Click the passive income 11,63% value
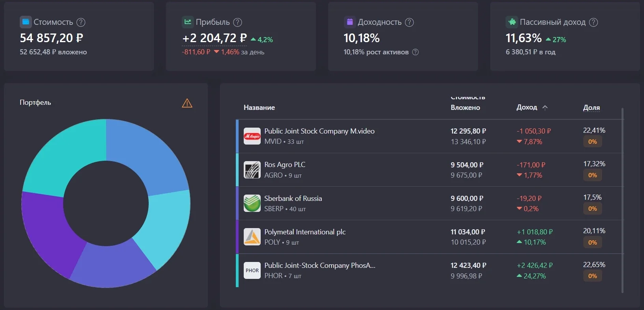 (524, 38)
